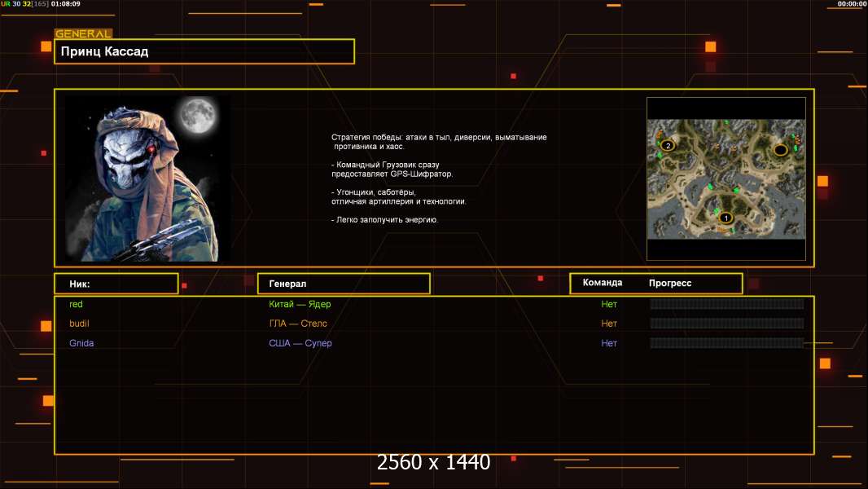Click Gnida's loading progress bar

(x=727, y=343)
